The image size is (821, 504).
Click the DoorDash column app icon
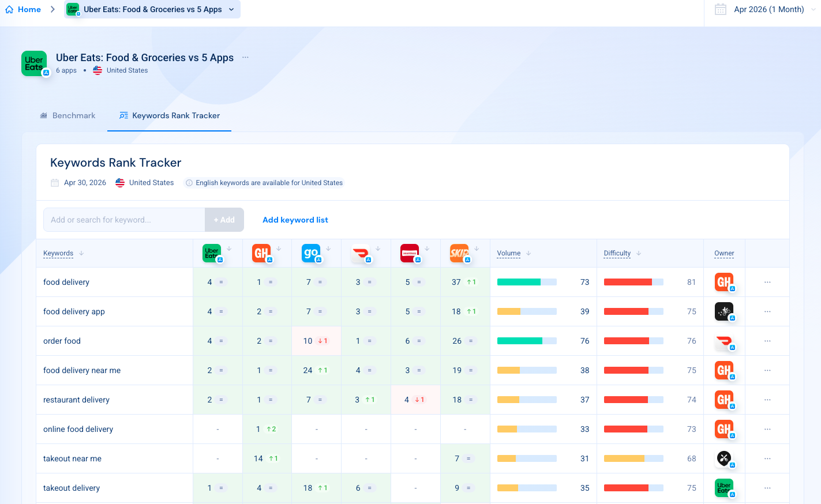(361, 253)
